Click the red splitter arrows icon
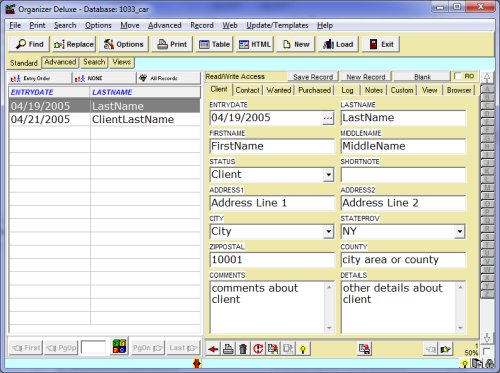Image resolution: width=500 pixels, height=373 pixels. click(197, 363)
